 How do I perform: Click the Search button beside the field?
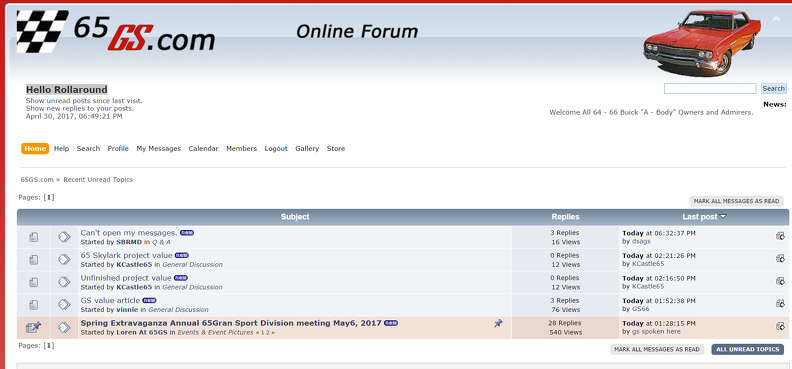tap(773, 89)
